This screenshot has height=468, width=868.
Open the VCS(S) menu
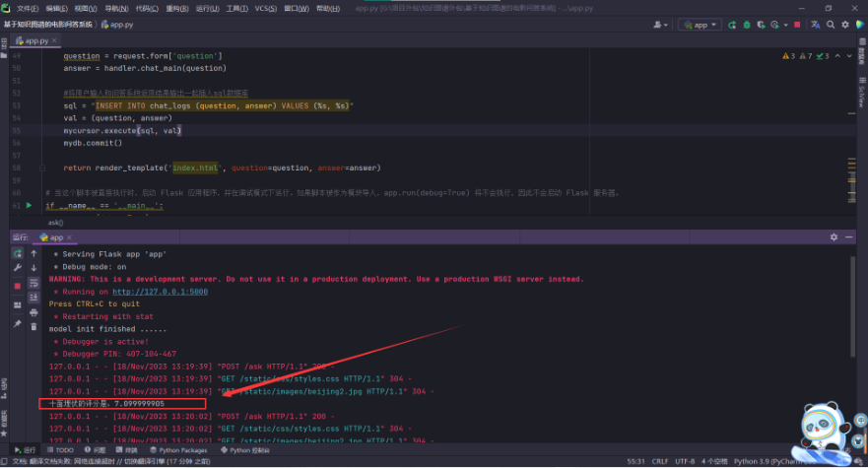[x=266, y=8]
